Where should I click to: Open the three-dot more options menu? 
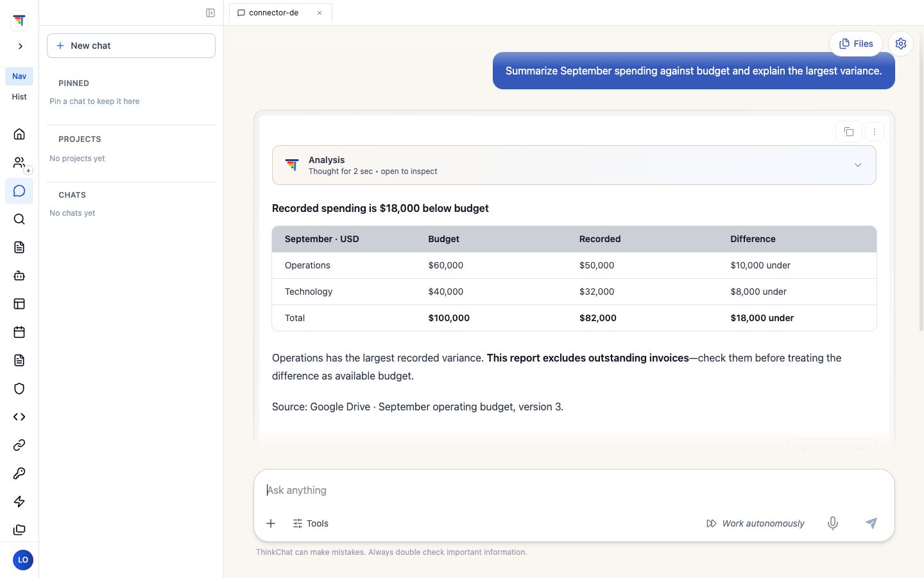[x=875, y=132]
